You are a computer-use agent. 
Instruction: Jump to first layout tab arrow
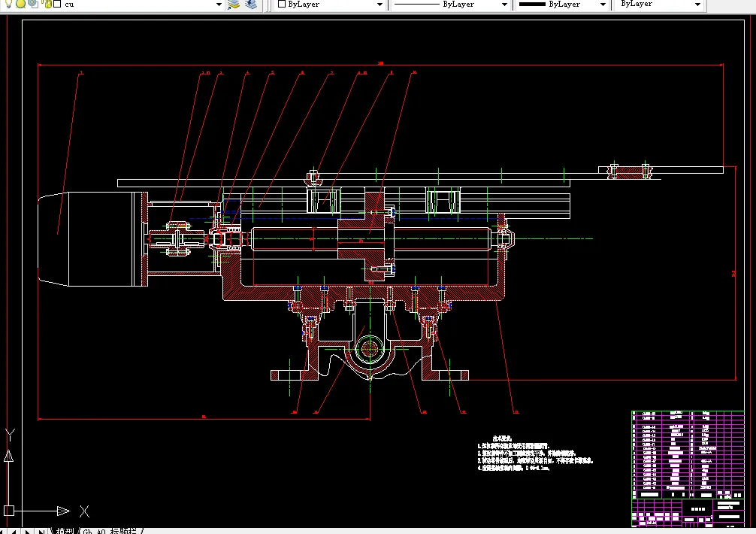2,532
